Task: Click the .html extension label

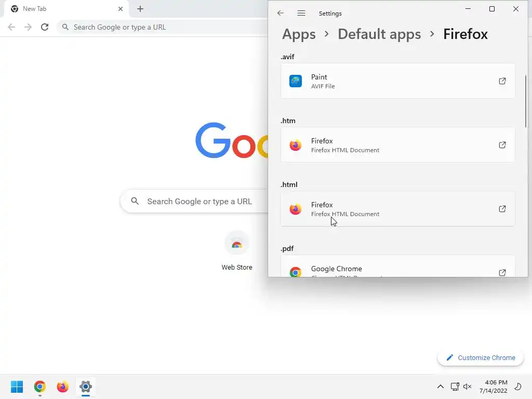Action: pyautogui.click(x=289, y=184)
